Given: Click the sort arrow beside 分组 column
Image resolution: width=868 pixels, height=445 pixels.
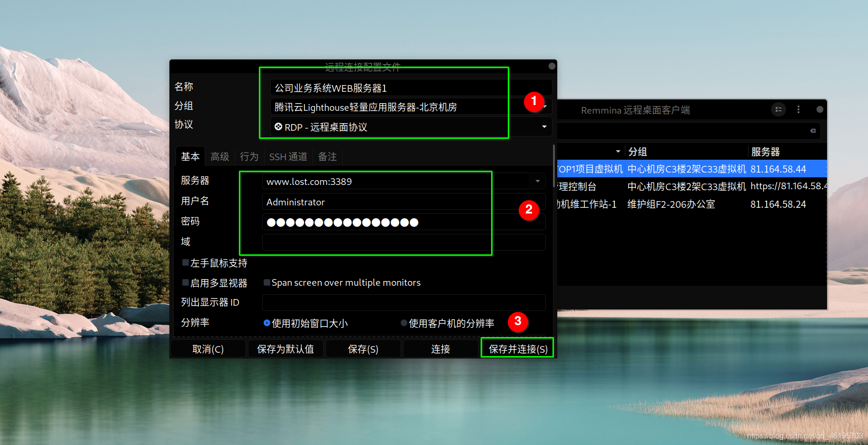Looking at the screenshot, I should [618, 152].
